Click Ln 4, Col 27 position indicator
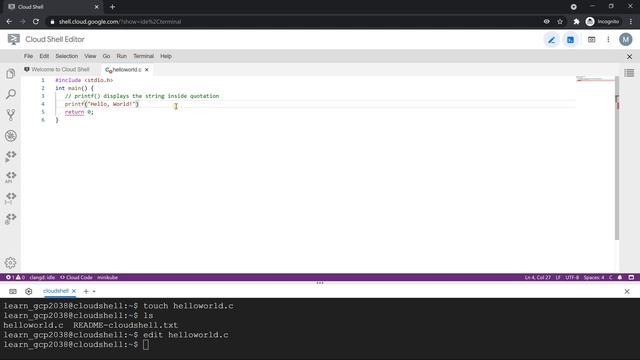The width and height of the screenshot is (640, 360). [538, 277]
